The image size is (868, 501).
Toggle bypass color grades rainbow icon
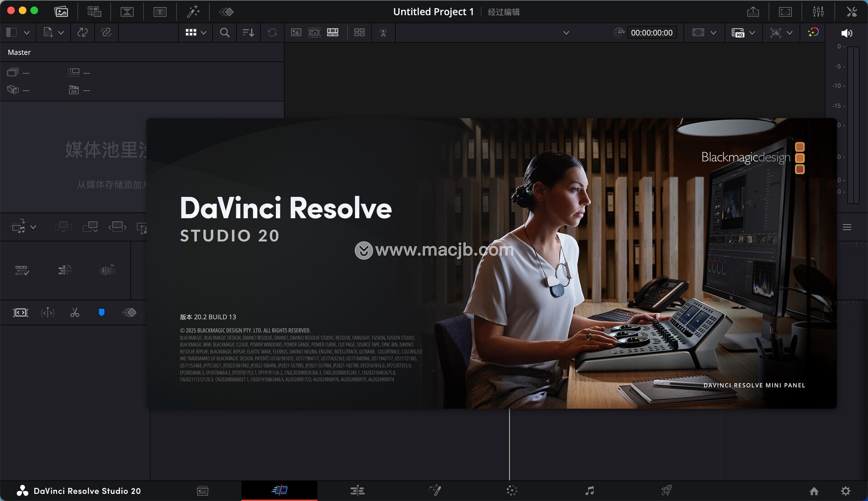(x=813, y=33)
